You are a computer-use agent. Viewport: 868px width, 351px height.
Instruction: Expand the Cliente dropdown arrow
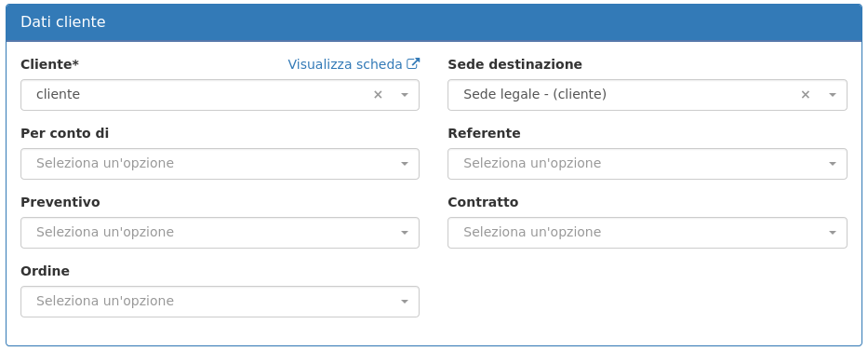405,95
